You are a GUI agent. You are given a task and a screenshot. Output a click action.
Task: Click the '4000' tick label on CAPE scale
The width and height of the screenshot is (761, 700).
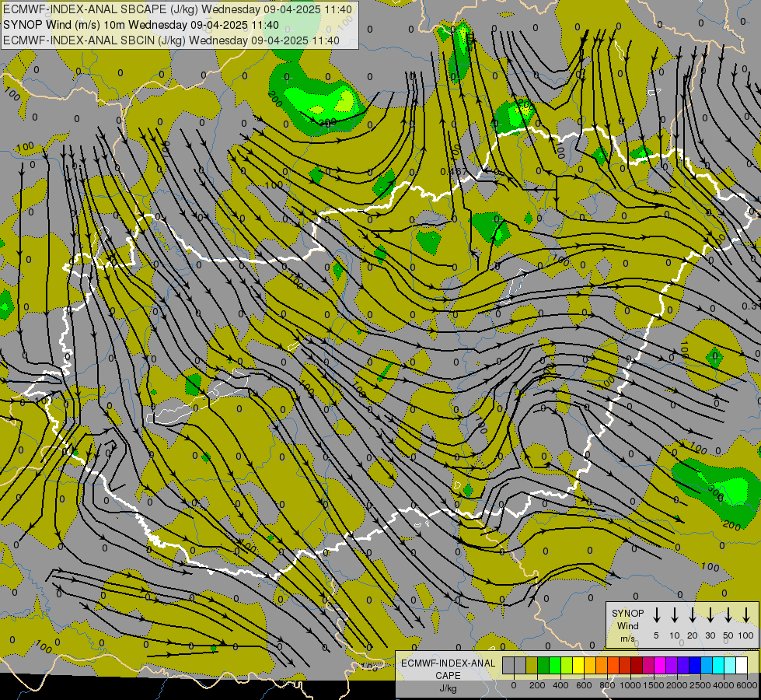click(724, 685)
